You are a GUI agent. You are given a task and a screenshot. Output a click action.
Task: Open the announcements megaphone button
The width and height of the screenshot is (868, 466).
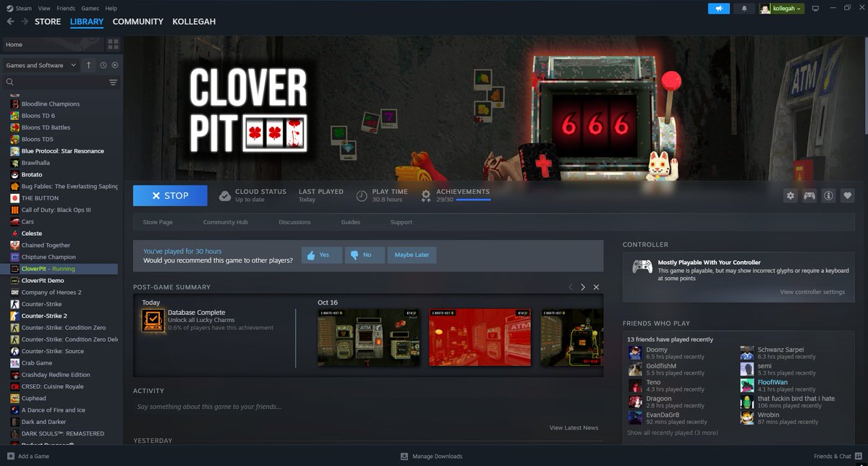coord(718,9)
